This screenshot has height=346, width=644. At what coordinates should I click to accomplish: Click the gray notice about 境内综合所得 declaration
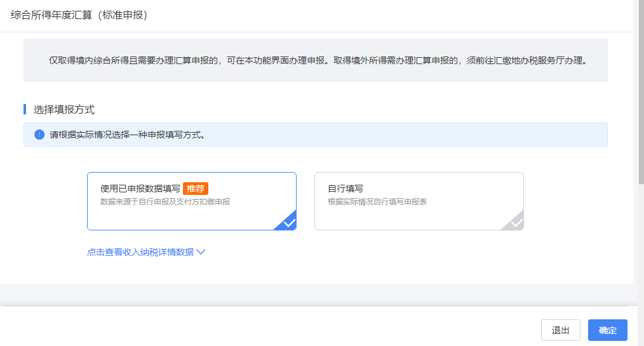point(316,60)
